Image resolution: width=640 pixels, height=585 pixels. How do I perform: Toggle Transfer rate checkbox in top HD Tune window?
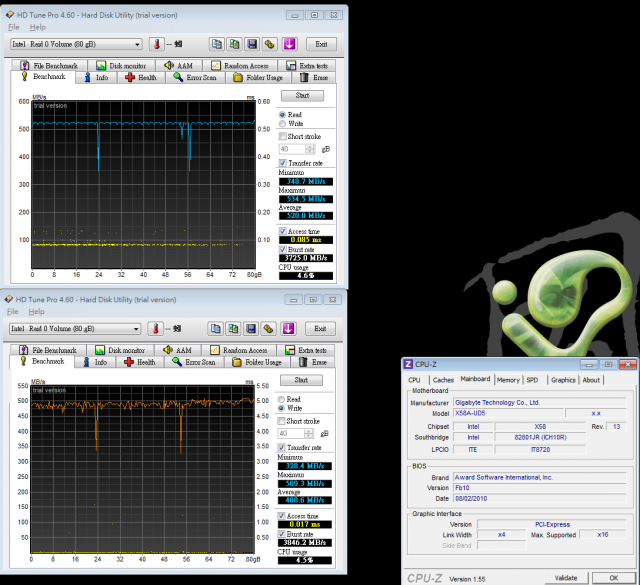(x=282, y=163)
